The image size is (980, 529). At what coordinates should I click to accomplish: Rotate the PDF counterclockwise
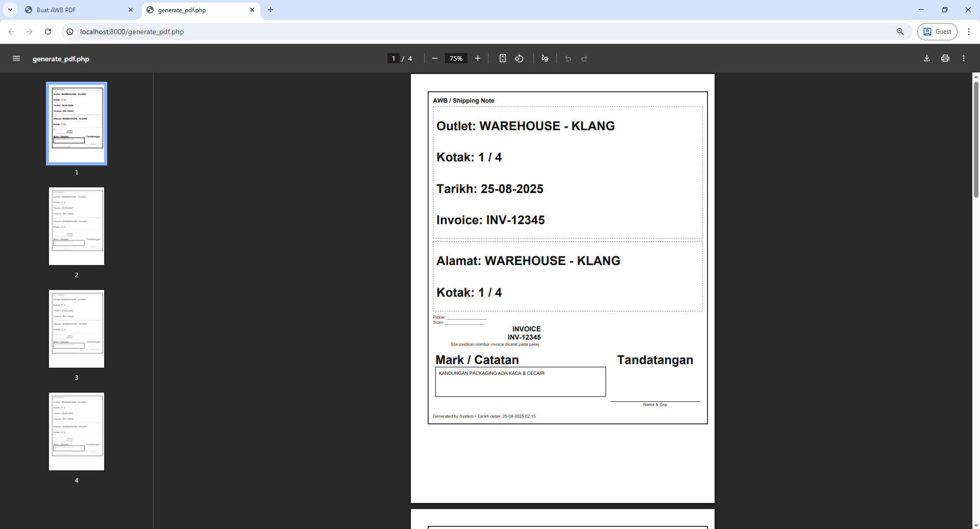coord(519,58)
